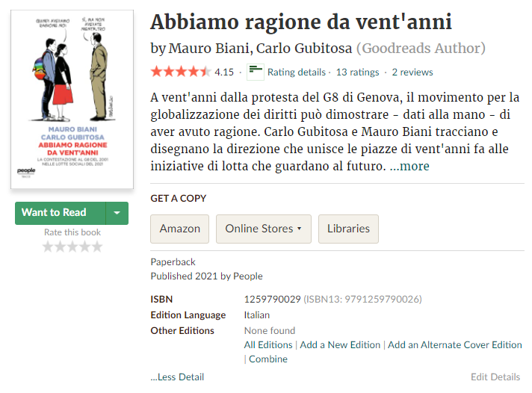Viewport: 532px width, 393px height.
Task: Open the Libraries button
Action: (348, 229)
